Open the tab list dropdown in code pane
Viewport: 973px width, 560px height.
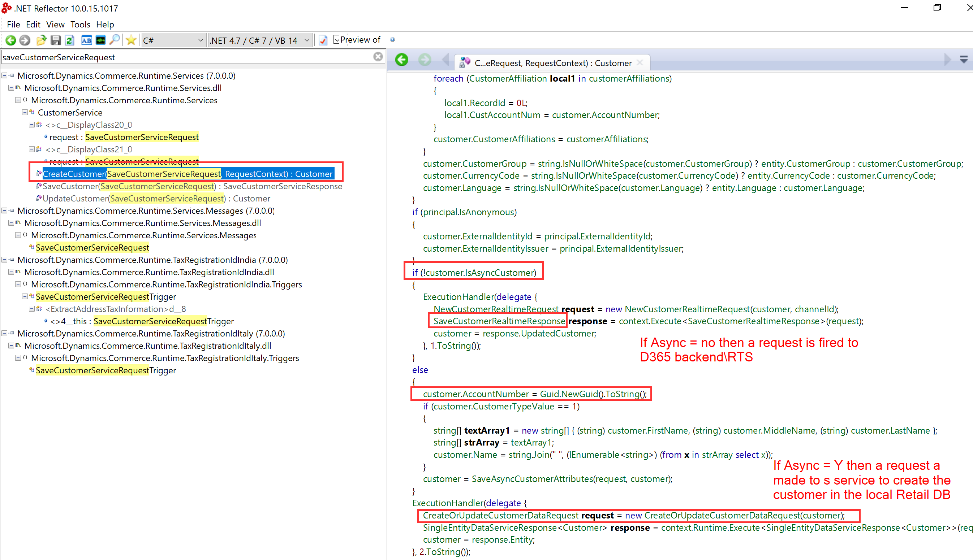click(x=964, y=59)
